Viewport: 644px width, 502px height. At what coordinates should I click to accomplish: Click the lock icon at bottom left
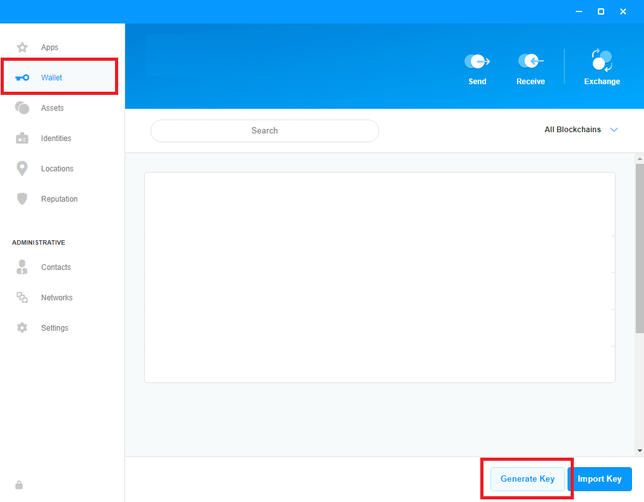click(19, 485)
